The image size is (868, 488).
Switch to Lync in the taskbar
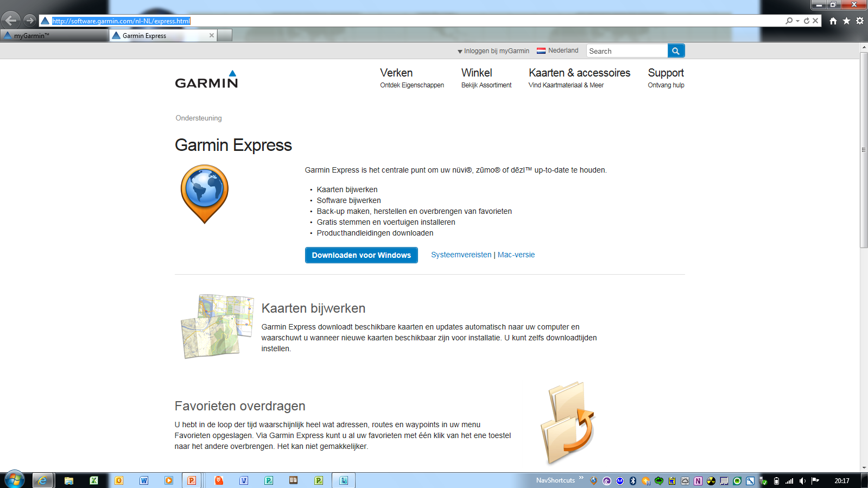[344, 480]
